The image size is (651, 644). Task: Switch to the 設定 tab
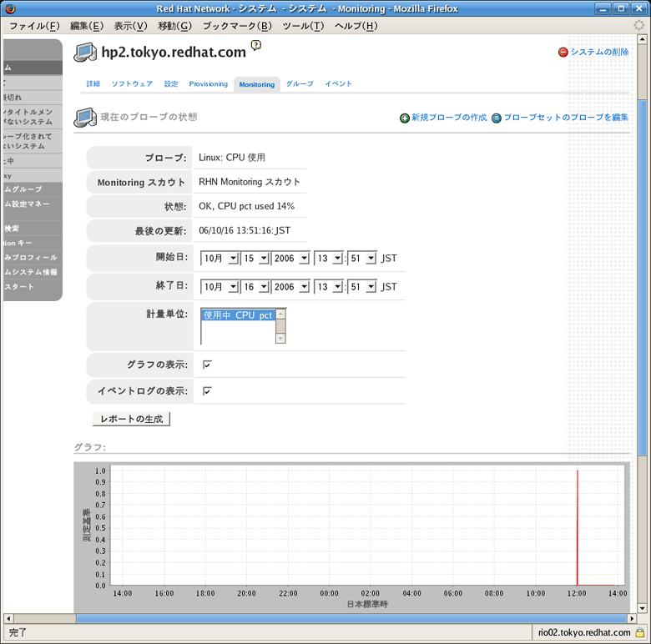pos(171,83)
